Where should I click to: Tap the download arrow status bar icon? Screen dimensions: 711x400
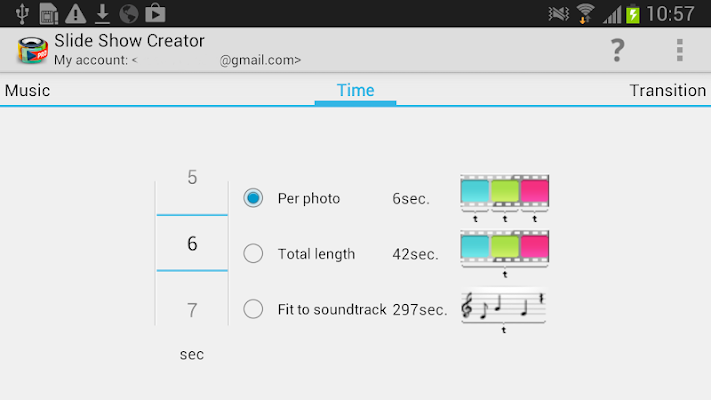tap(102, 13)
